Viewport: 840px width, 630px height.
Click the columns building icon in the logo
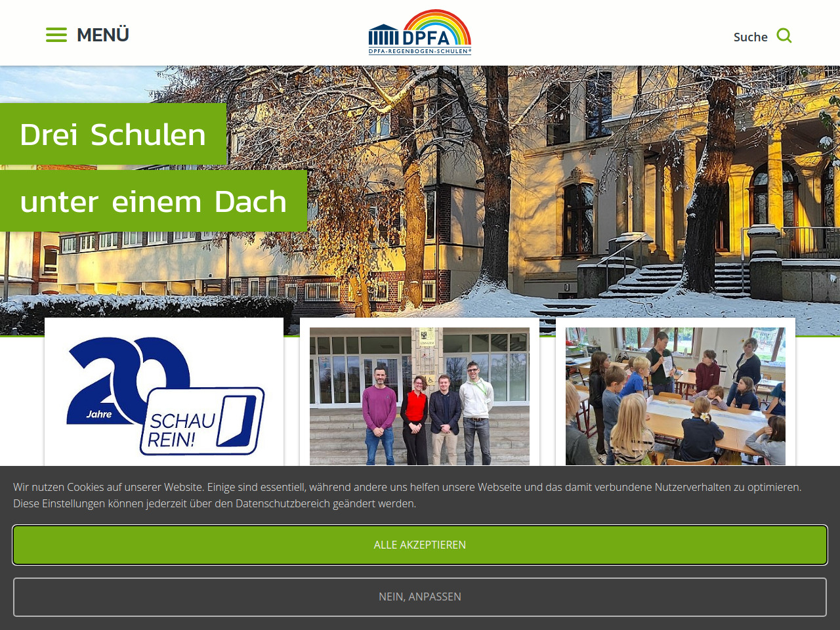pyautogui.click(x=383, y=35)
